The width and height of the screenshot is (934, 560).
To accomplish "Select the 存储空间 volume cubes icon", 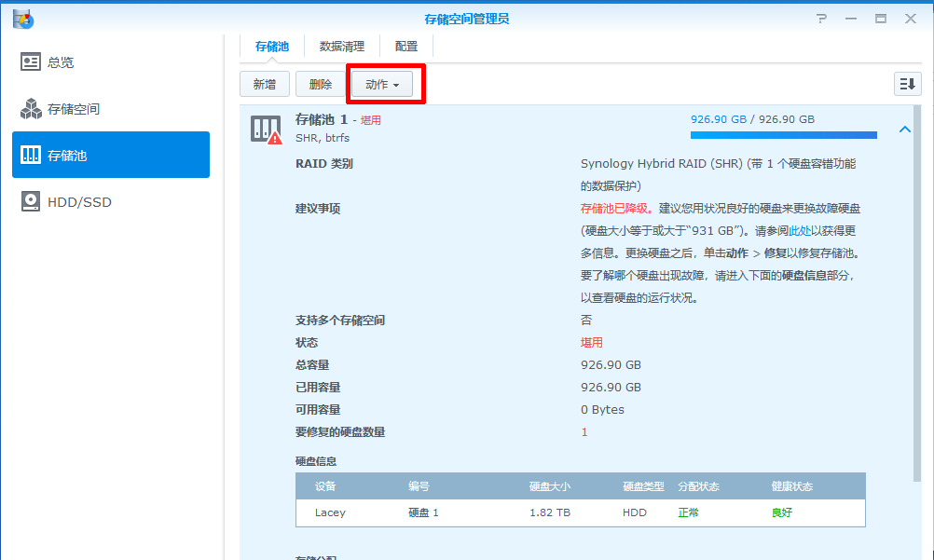I will (x=31, y=109).
